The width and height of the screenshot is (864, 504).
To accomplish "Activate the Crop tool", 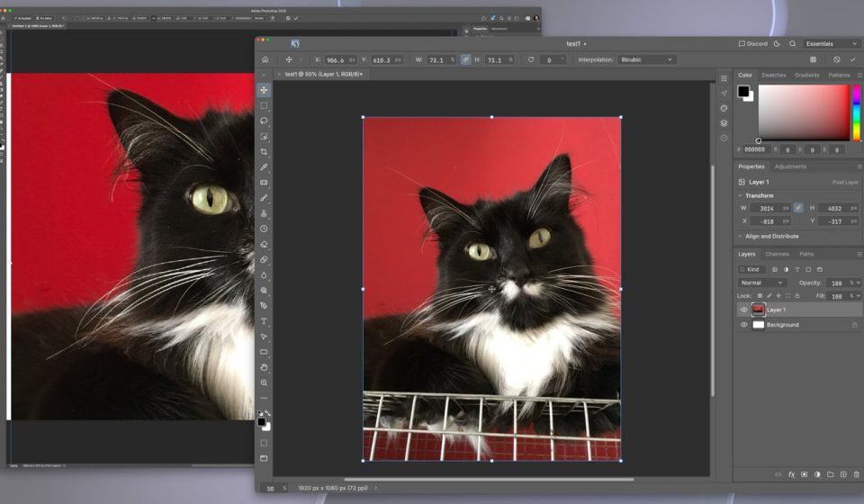I will [x=264, y=151].
